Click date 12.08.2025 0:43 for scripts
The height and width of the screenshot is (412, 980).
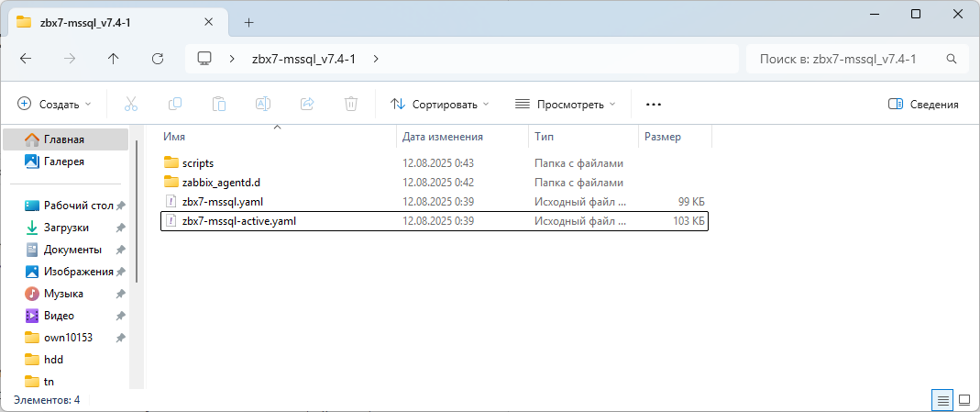point(438,163)
